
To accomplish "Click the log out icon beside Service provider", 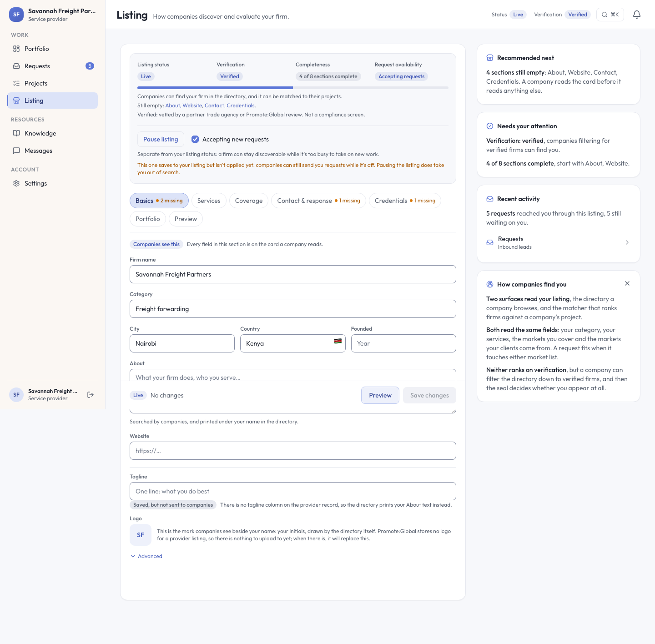I will 91,395.
